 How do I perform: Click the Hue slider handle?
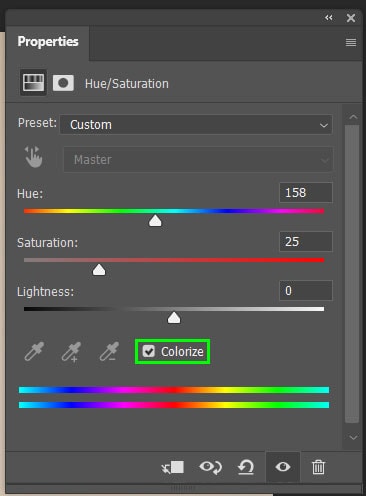pyautogui.click(x=155, y=221)
